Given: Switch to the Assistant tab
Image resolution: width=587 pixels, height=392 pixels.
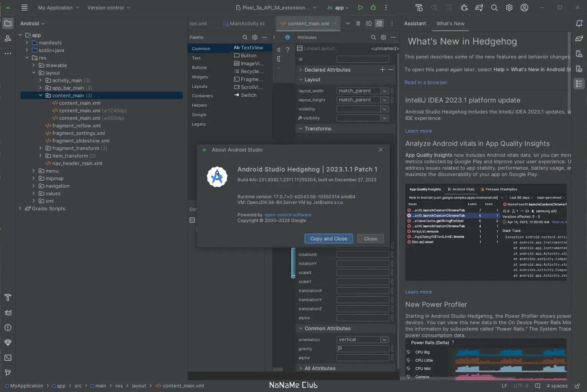Looking at the screenshot, I should click(x=415, y=23).
